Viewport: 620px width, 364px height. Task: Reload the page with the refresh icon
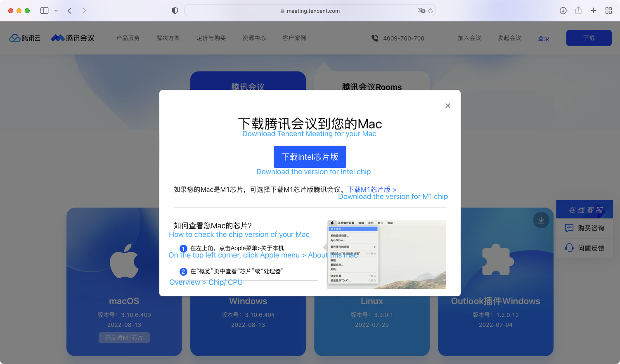pos(431,11)
